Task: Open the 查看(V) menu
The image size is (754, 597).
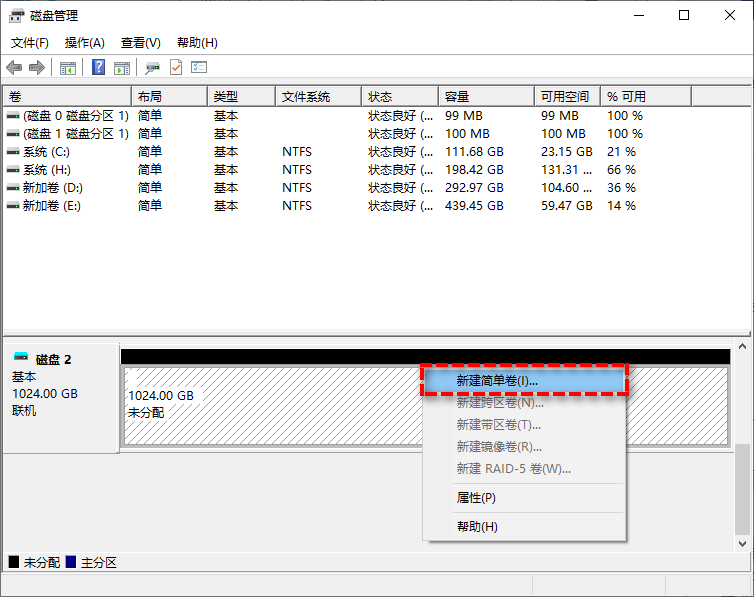Action: (140, 43)
